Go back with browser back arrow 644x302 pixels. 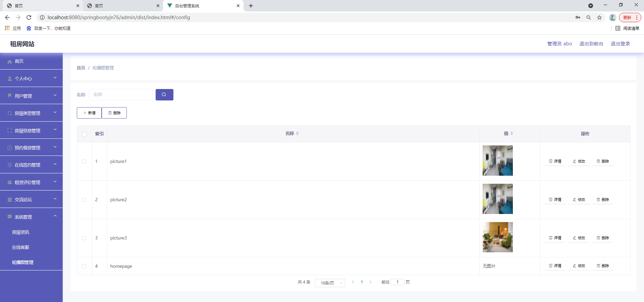click(7, 17)
